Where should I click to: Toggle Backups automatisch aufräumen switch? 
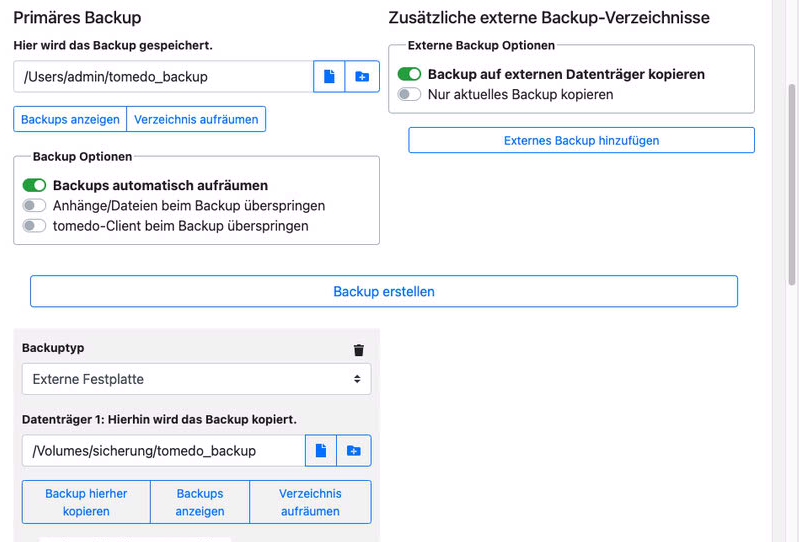[34, 185]
